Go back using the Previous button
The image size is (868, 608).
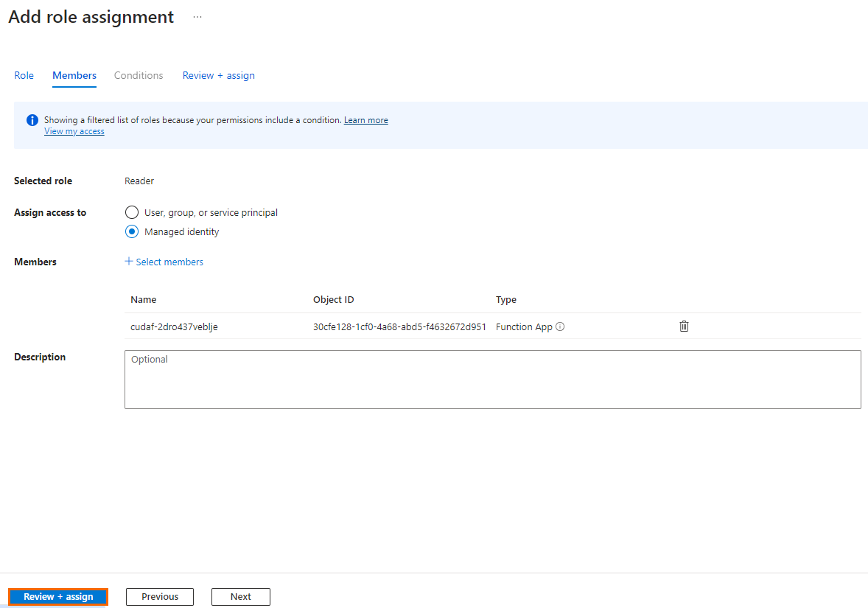[x=159, y=596]
